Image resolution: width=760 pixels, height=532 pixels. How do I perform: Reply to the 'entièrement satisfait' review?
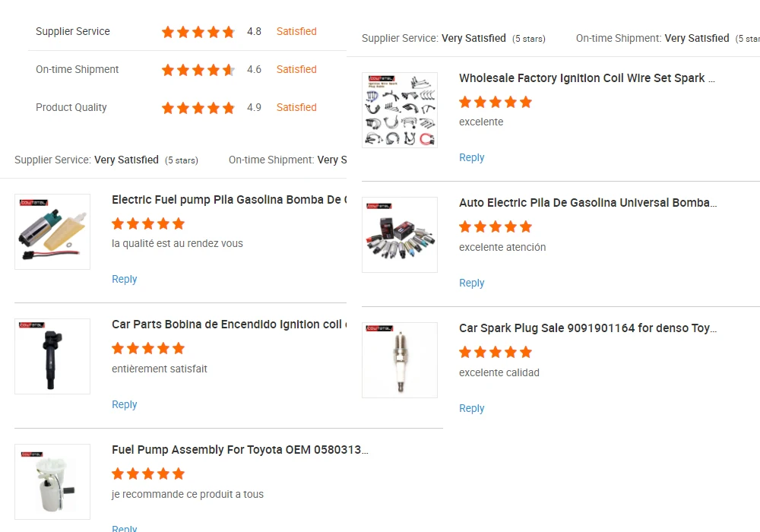point(125,405)
